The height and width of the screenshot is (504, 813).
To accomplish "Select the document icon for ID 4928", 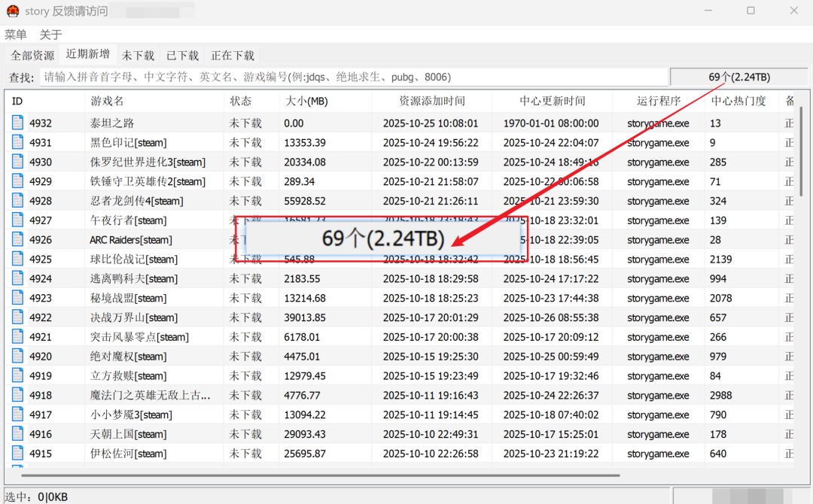I will (18, 201).
